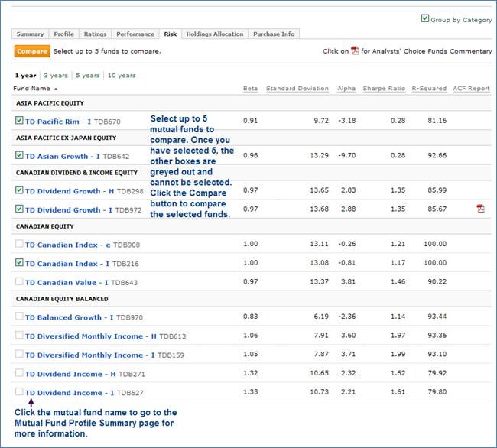497x448 pixels.
Task: Sort by Beta column header
Action: [250, 89]
